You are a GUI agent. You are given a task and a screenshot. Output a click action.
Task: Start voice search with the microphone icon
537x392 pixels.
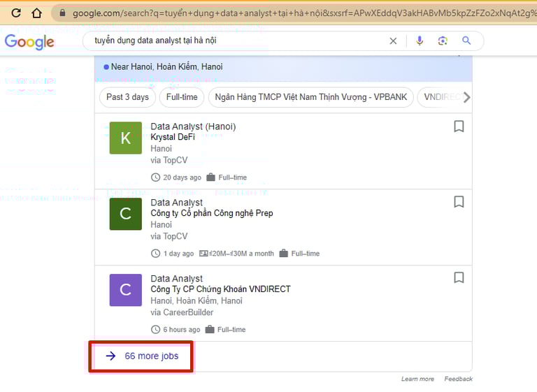pyautogui.click(x=420, y=41)
